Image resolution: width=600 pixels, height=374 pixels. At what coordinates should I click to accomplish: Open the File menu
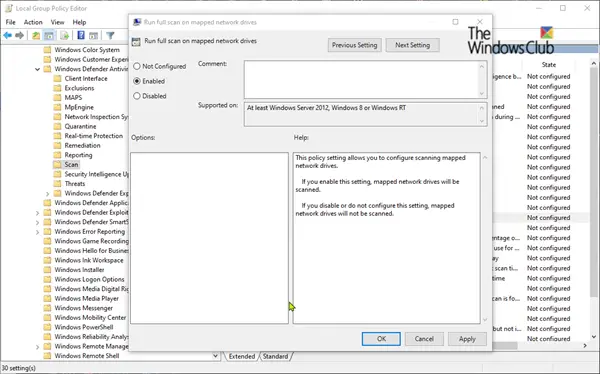pyautogui.click(x=10, y=22)
